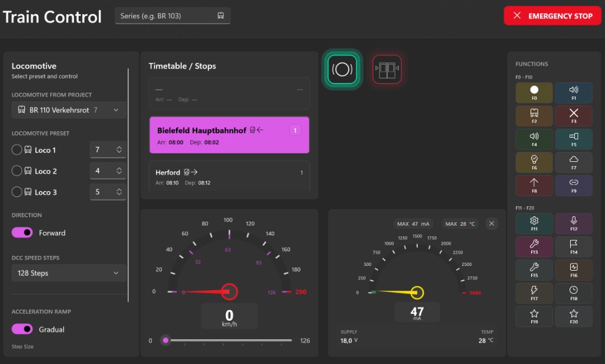Activate the F4 speaker function
This screenshot has height=364, width=605.
[x=534, y=139]
